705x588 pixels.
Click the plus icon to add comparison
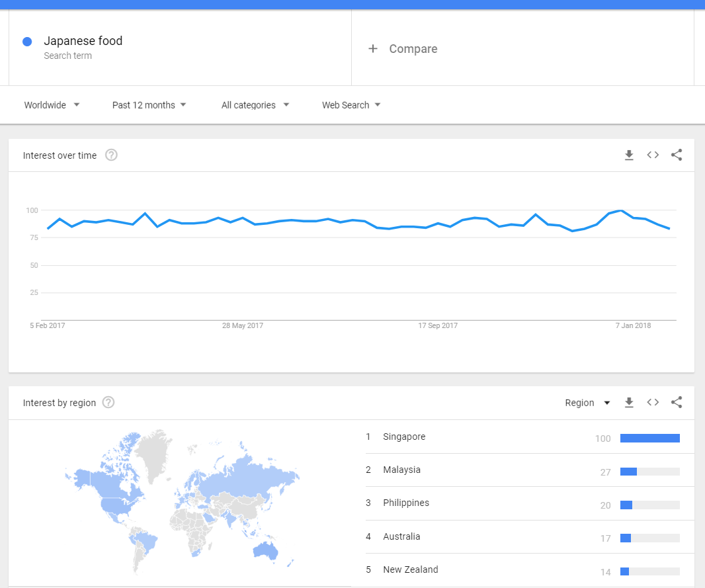373,49
